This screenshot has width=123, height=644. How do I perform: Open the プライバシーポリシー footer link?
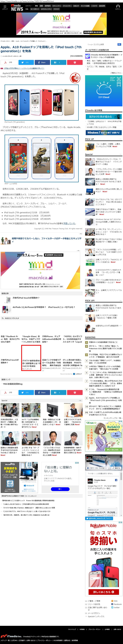tap(95, 629)
